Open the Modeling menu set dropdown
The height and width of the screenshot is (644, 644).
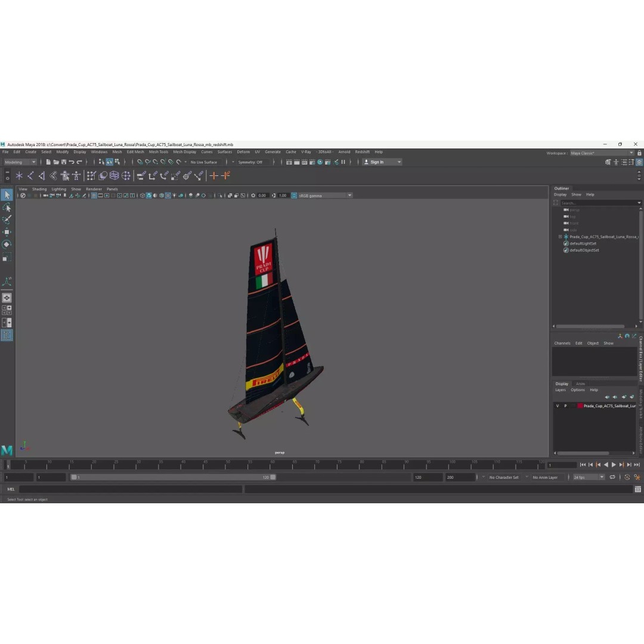click(20, 162)
